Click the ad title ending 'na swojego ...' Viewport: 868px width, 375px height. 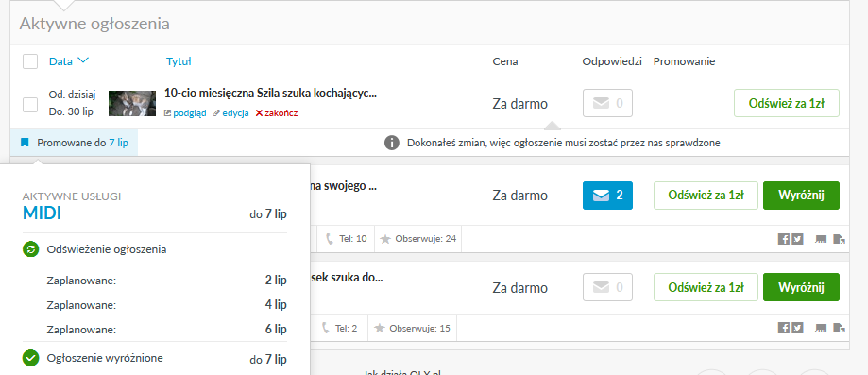[x=344, y=185]
